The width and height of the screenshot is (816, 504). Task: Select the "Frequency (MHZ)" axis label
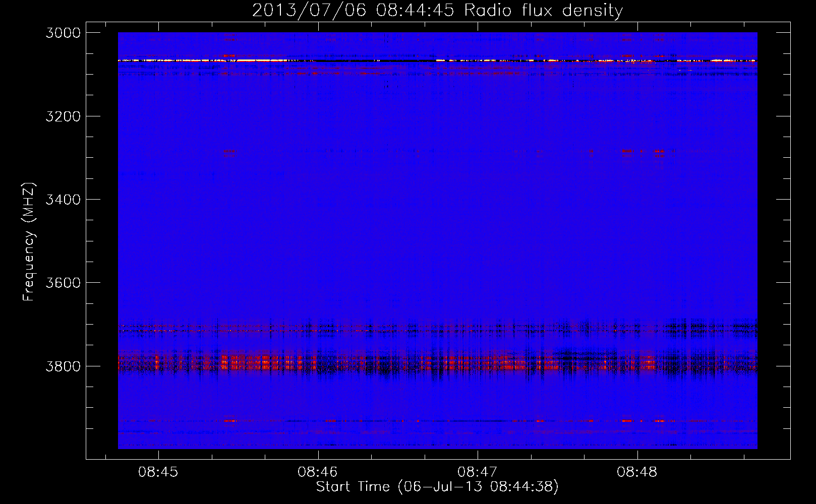tap(29, 242)
